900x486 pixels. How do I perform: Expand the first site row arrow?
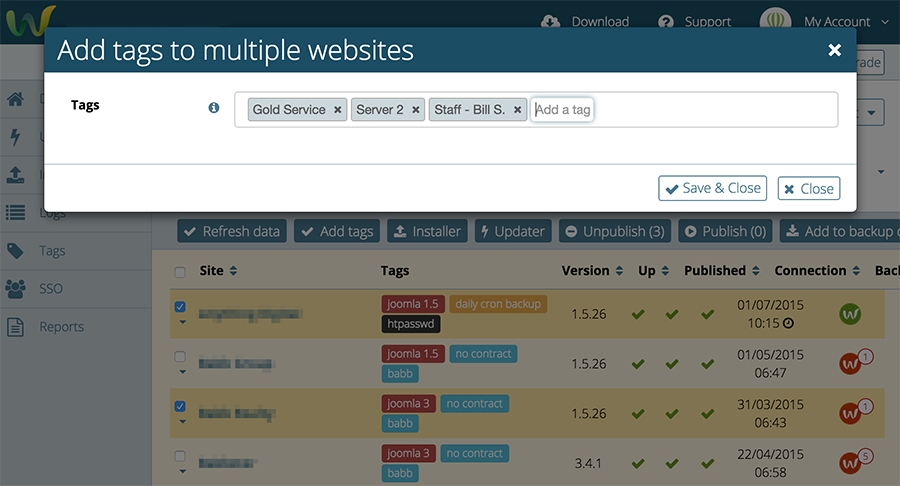click(x=183, y=322)
